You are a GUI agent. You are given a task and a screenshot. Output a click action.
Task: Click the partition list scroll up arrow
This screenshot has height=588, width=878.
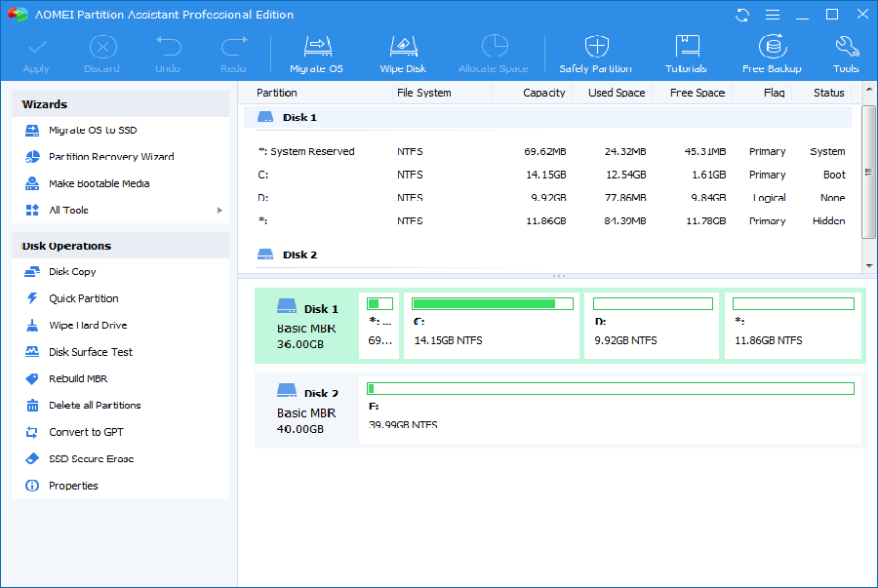(x=869, y=90)
